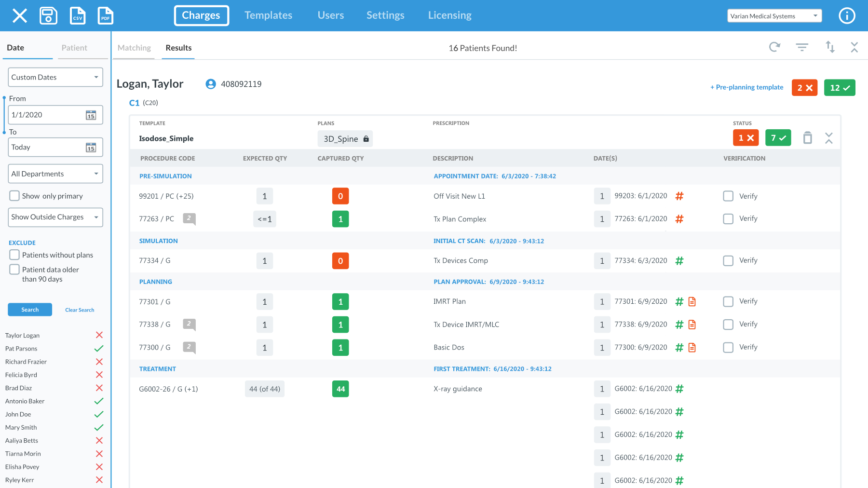Viewport: 868px width, 488px height.
Task: Delete the Isodose_Simple template with trash icon
Action: click(808, 138)
